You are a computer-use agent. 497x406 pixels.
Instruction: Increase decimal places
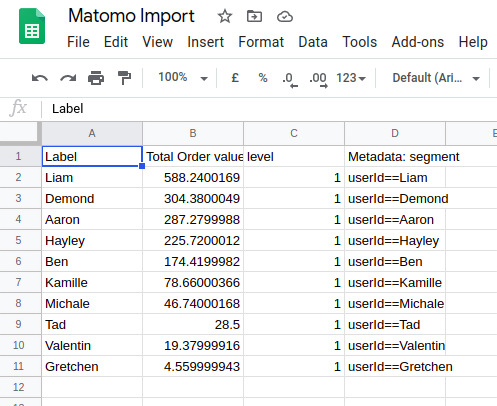click(x=318, y=79)
